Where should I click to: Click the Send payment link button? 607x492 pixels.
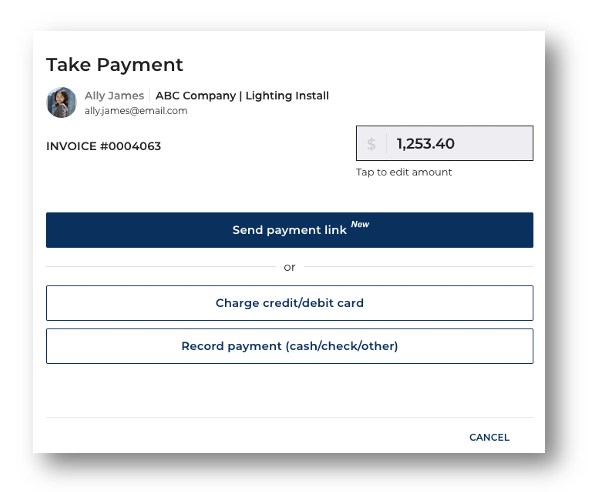(290, 230)
